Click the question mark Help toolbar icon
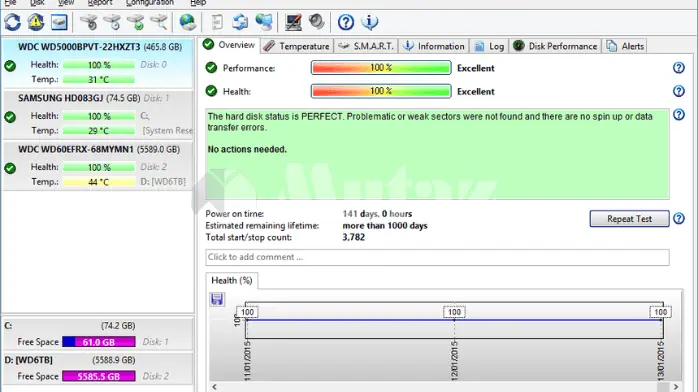The height and width of the screenshot is (392, 698). (345, 22)
